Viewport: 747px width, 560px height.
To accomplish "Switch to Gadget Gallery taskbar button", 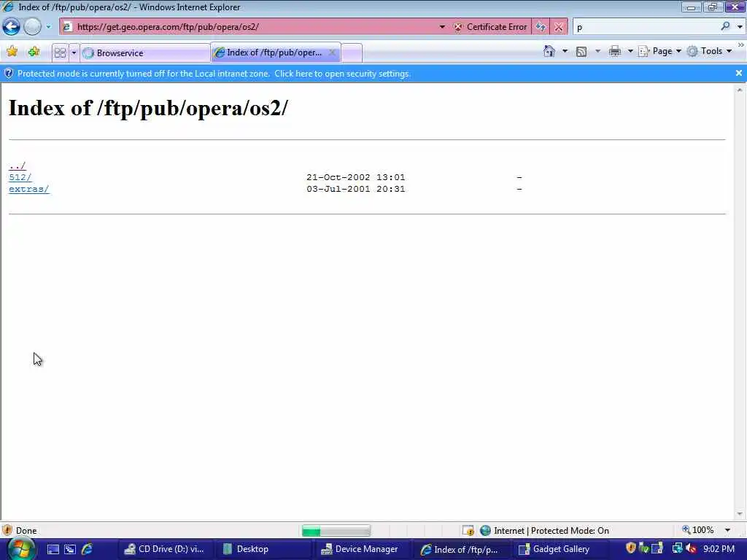I will (x=559, y=549).
